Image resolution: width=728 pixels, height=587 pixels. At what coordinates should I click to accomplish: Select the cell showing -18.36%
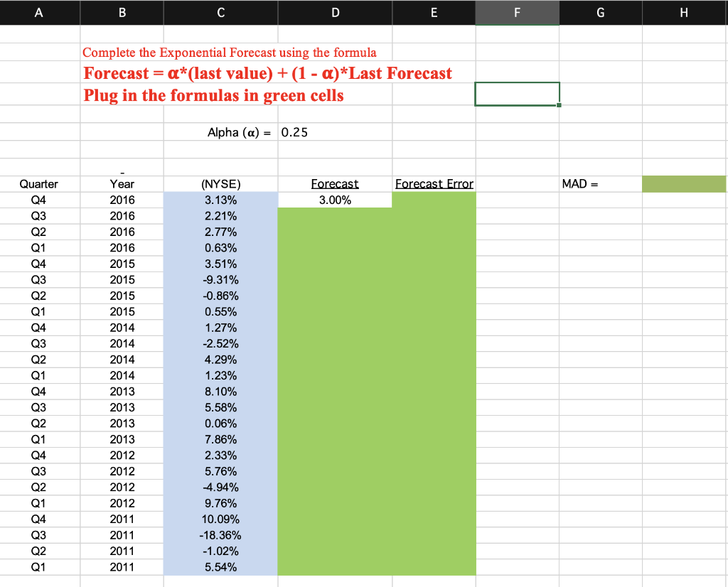point(220,535)
